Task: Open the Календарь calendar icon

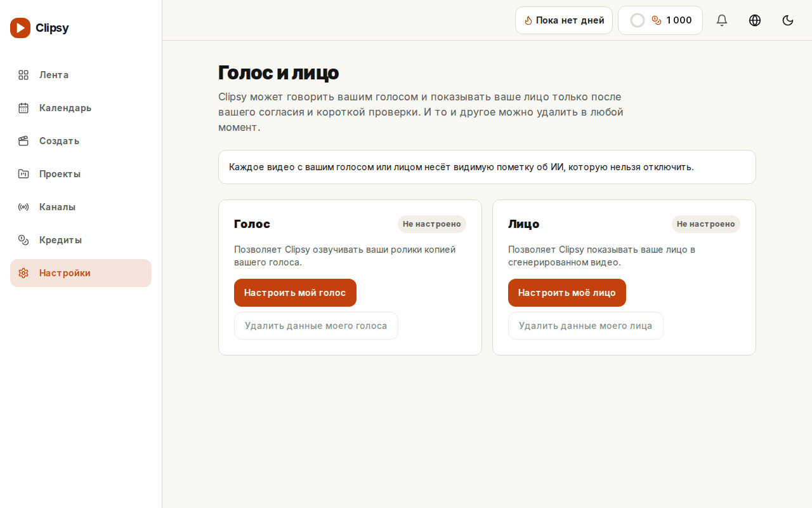Action: coord(23,108)
